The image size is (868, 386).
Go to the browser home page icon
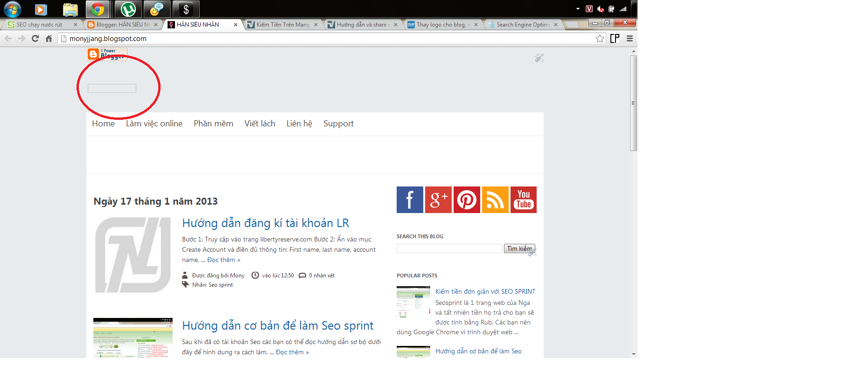[x=49, y=38]
